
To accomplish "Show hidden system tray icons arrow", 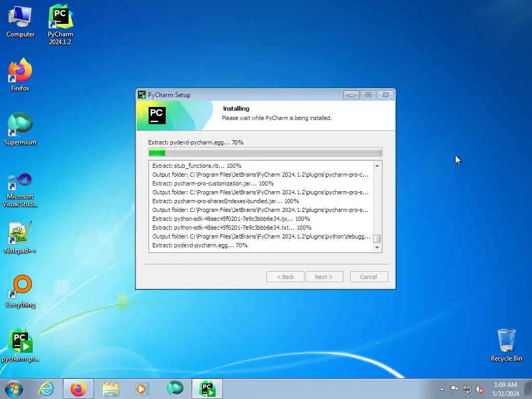I will click(x=442, y=389).
